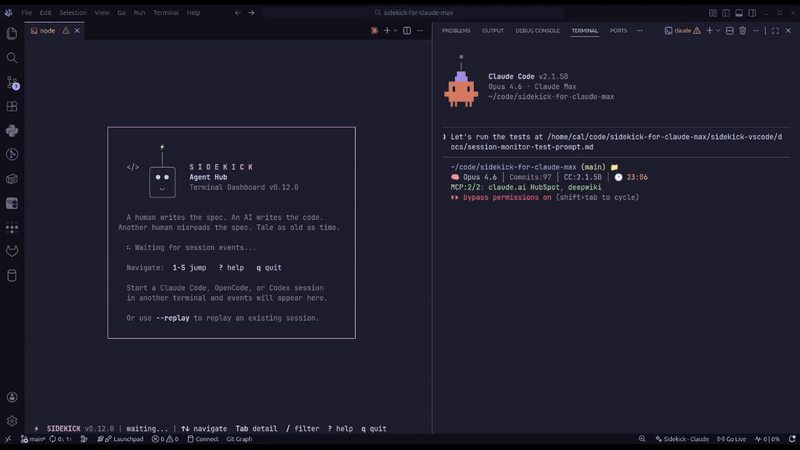The width and height of the screenshot is (800, 450).
Task: Click Connect in the status bar
Action: [203, 439]
